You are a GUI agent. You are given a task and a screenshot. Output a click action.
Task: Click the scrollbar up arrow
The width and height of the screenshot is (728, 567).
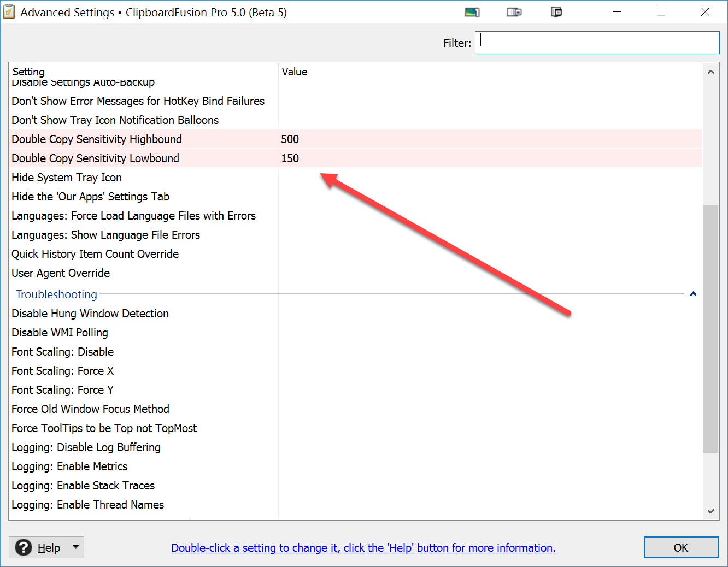(x=711, y=72)
